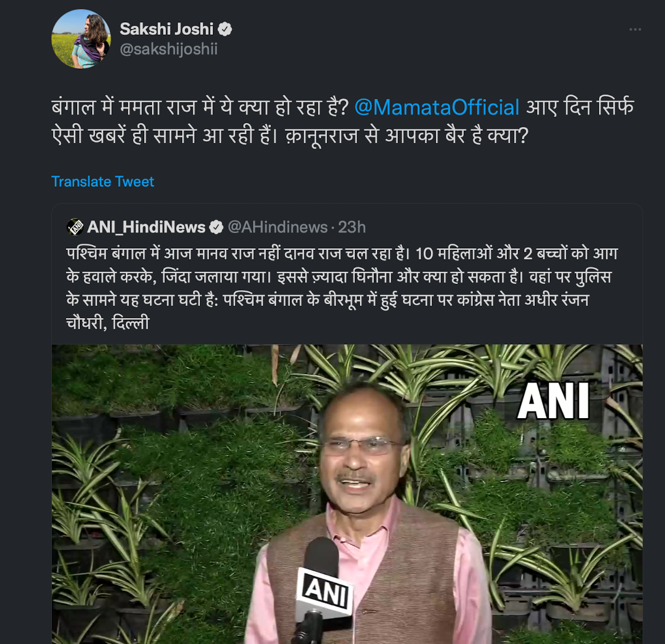Open the three-dot more options menu

635,29
